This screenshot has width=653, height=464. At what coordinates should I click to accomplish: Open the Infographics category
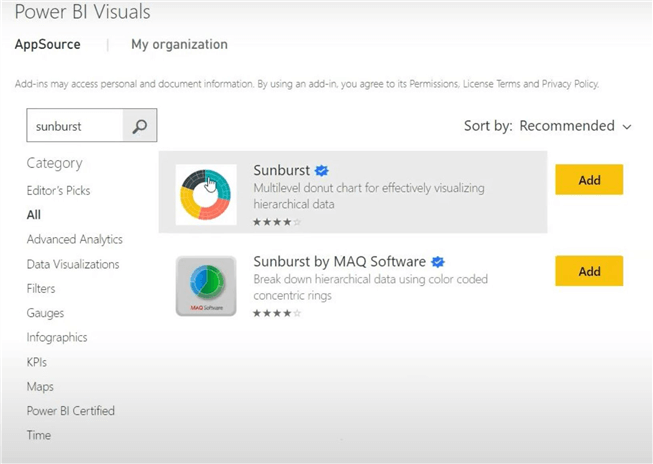coord(57,337)
